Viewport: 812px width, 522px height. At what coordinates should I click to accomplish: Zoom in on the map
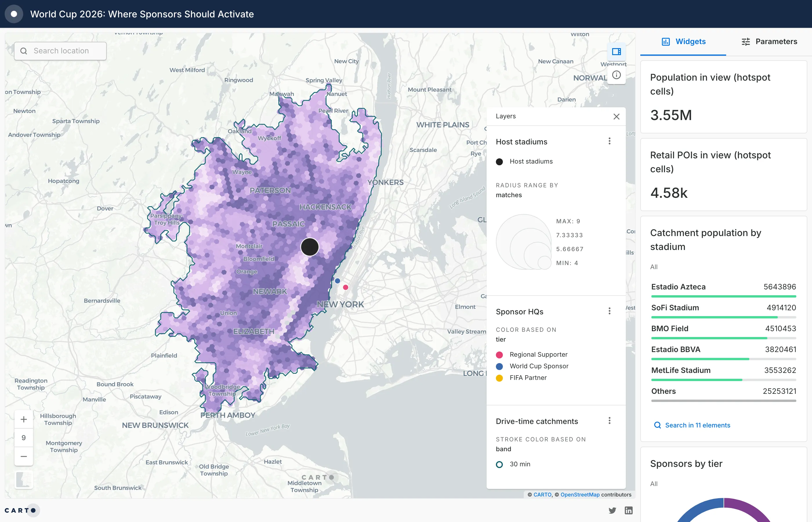(24, 419)
